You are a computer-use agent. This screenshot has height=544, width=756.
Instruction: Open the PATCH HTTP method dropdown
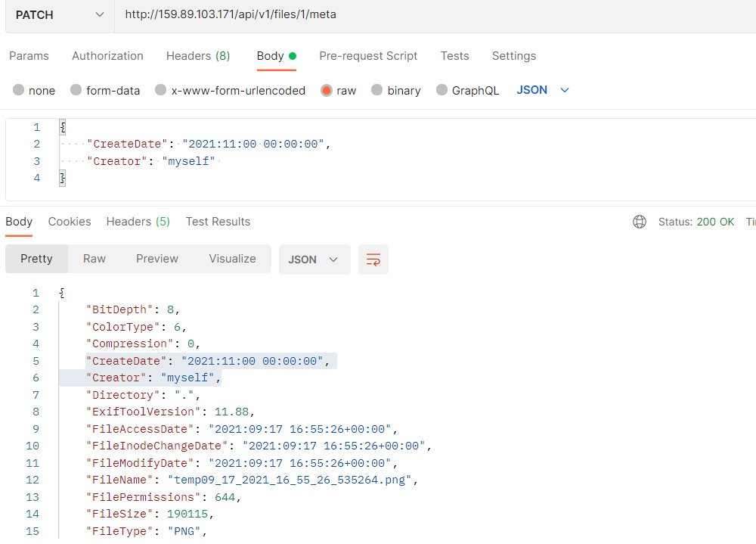tap(60, 15)
